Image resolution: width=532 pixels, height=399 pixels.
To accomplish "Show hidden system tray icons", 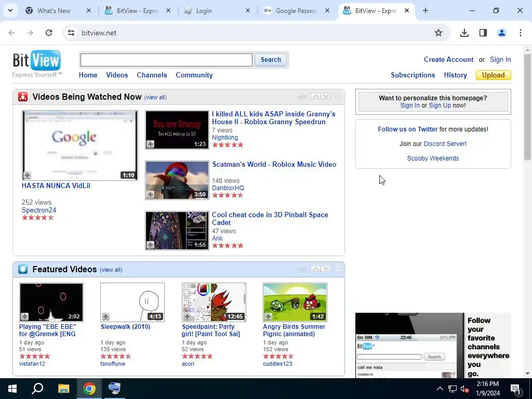I will (440, 389).
